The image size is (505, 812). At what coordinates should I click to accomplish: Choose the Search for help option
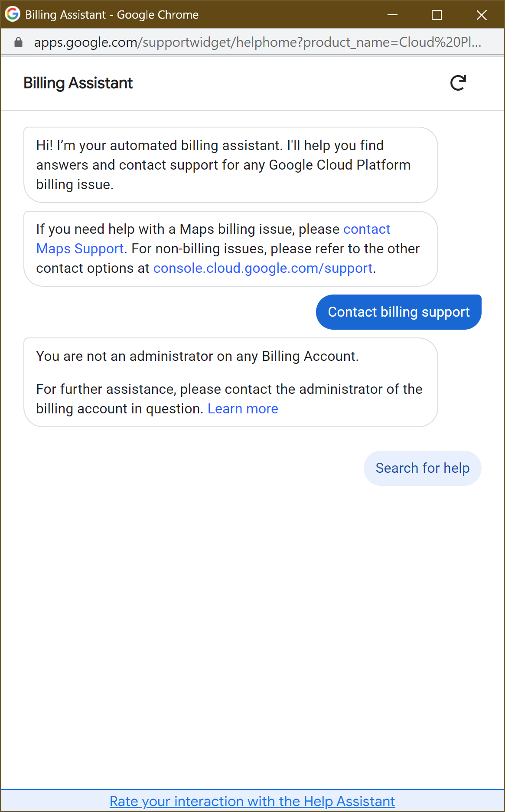tap(422, 468)
